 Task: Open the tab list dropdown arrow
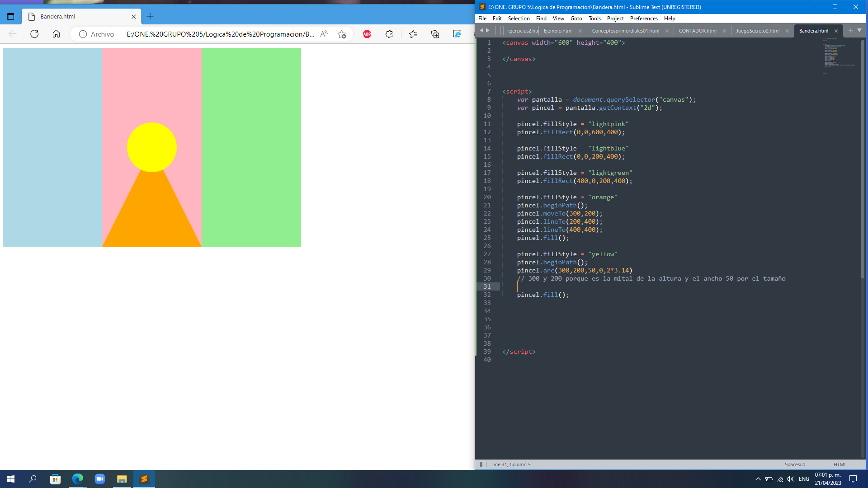859,30
